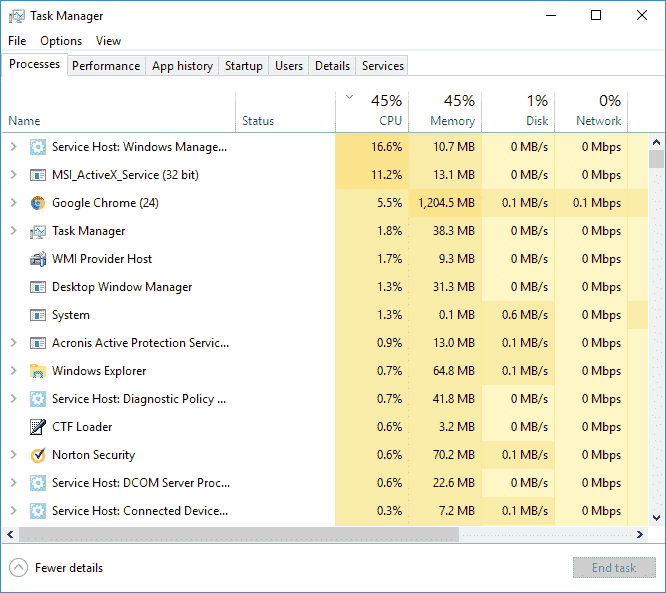
Task: Sort processes by CPU column
Action: pyautogui.click(x=372, y=112)
